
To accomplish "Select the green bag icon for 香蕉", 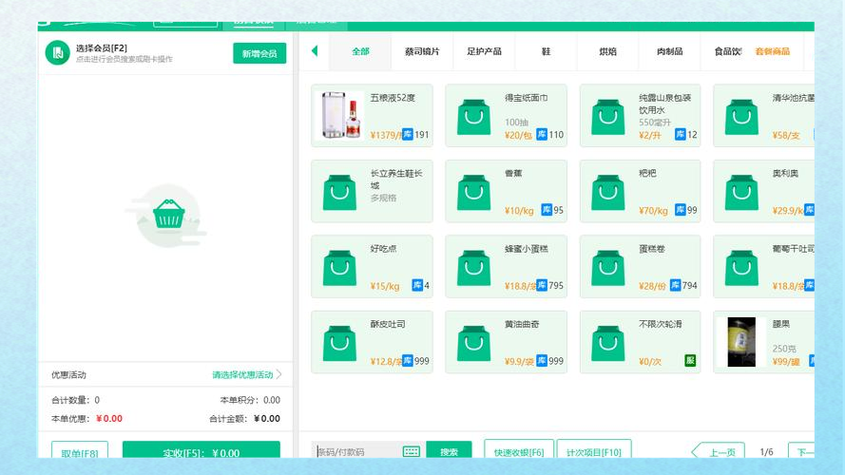I will click(x=474, y=192).
